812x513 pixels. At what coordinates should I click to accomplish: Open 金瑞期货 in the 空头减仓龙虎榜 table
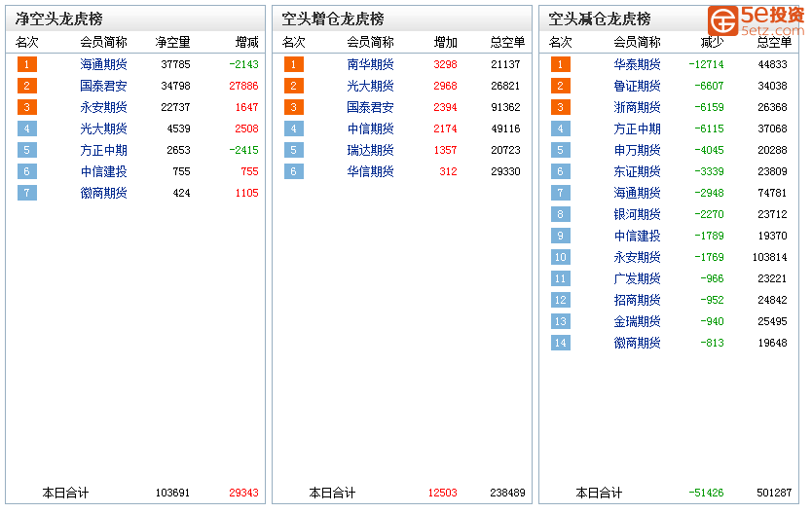tap(637, 321)
